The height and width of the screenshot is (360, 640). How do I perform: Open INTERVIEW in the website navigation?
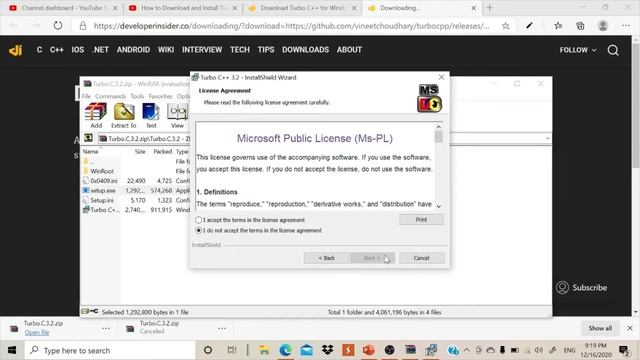click(x=202, y=50)
